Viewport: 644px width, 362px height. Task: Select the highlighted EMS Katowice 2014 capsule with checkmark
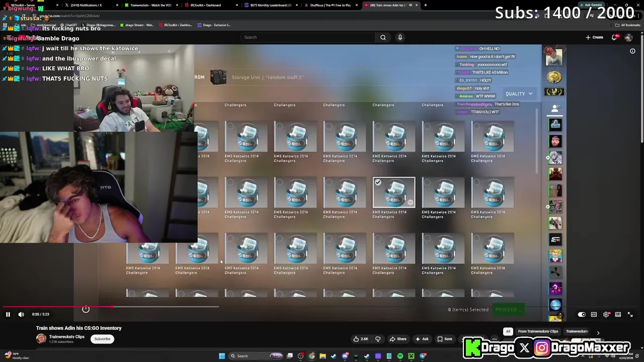pos(394,193)
